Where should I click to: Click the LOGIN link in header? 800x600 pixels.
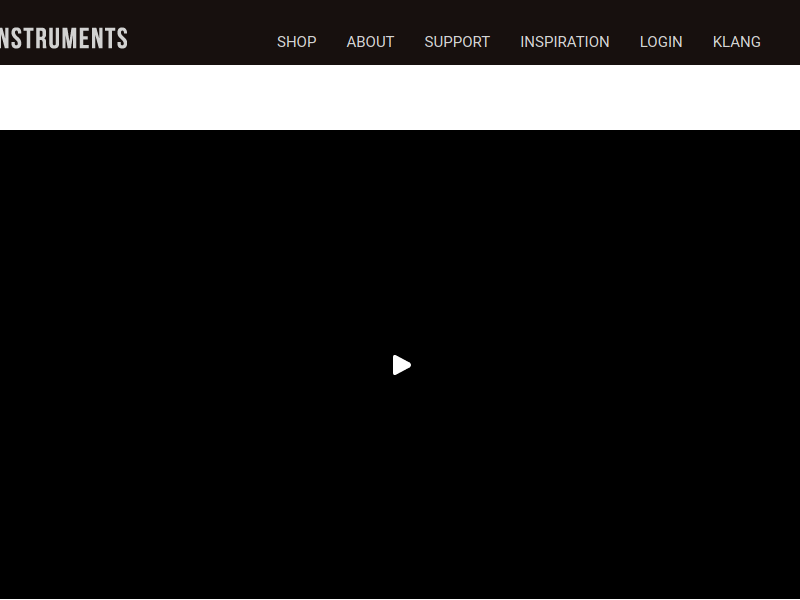click(x=661, y=42)
